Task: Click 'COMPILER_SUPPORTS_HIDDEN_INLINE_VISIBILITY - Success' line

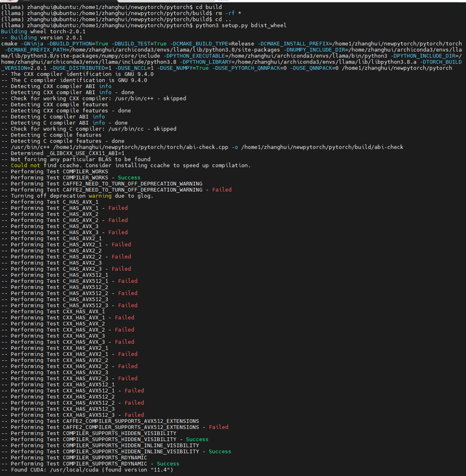Action: tap(116, 451)
